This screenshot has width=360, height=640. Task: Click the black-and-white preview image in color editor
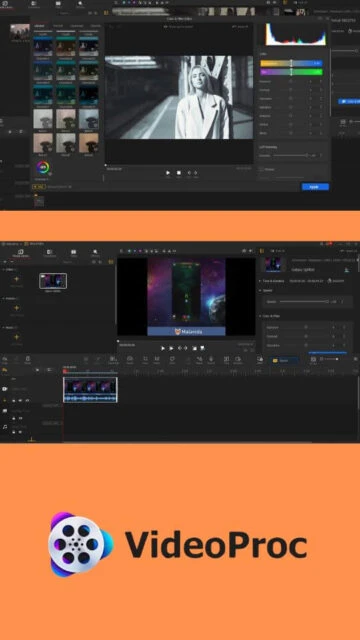coord(179,98)
